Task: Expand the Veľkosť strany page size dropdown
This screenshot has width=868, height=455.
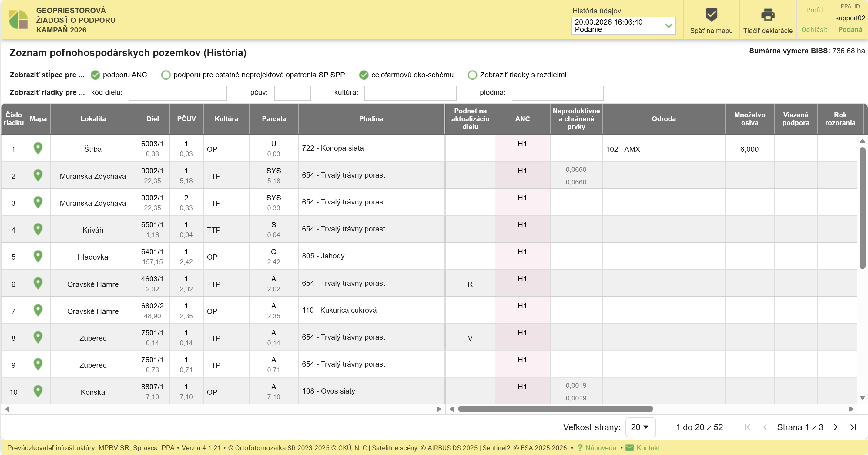Action: point(640,427)
